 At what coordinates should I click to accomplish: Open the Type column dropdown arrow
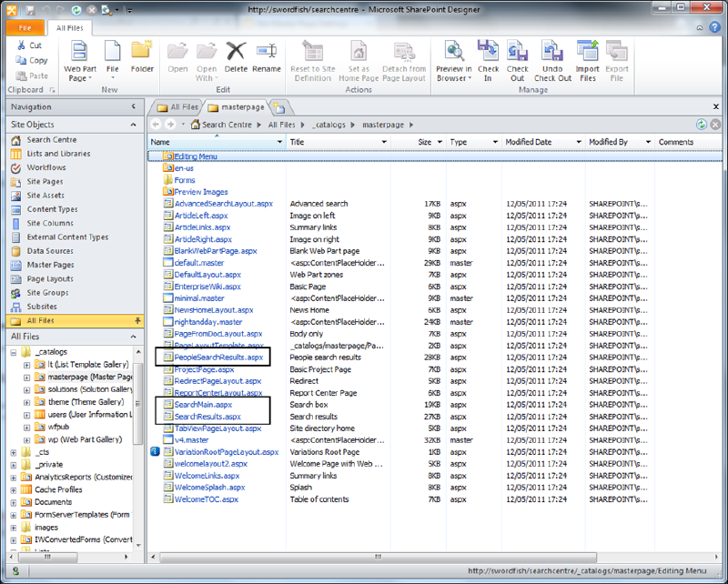coord(495,142)
